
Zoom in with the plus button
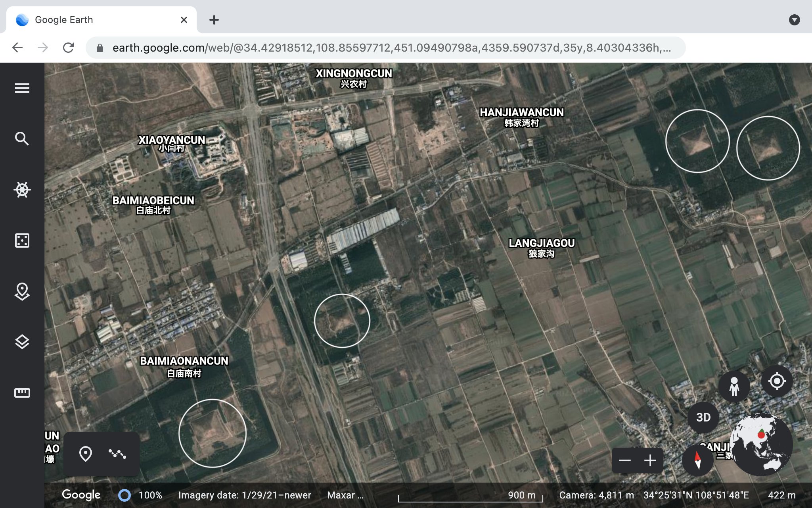[x=650, y=460]
